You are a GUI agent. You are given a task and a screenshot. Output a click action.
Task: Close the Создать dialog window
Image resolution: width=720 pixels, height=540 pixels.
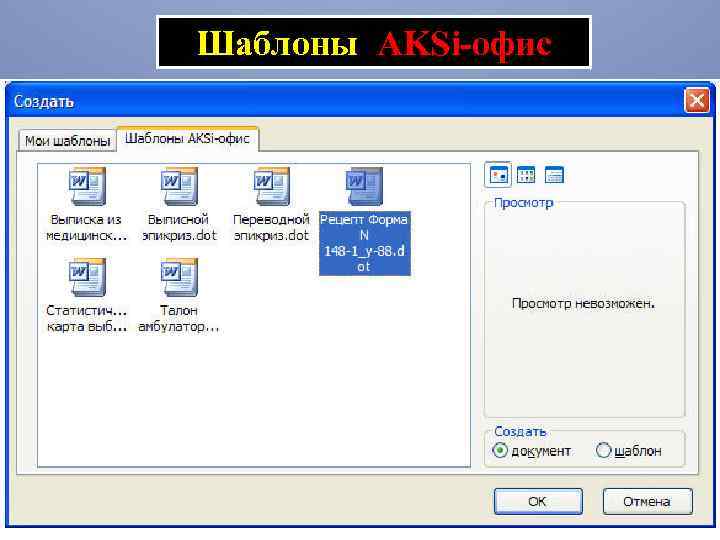click(697, 100)
